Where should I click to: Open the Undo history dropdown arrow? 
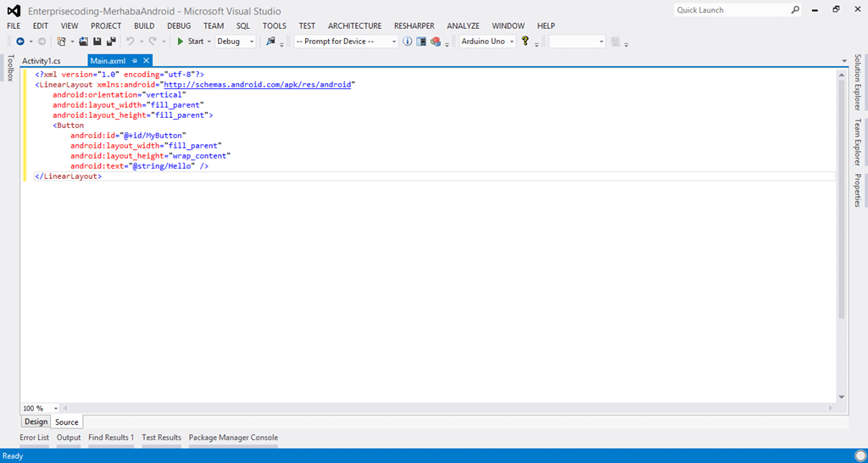coord(142,42)
